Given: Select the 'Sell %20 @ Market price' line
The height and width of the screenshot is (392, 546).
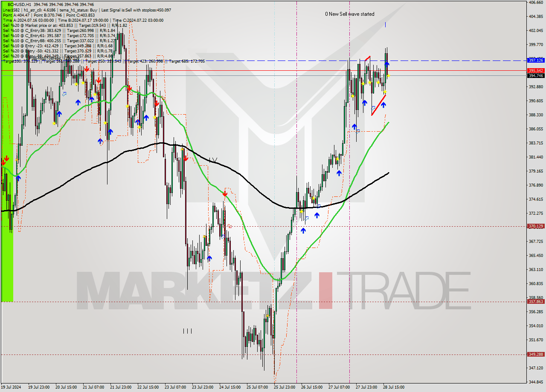Looking at the screenshot, I should pos(65,25).
